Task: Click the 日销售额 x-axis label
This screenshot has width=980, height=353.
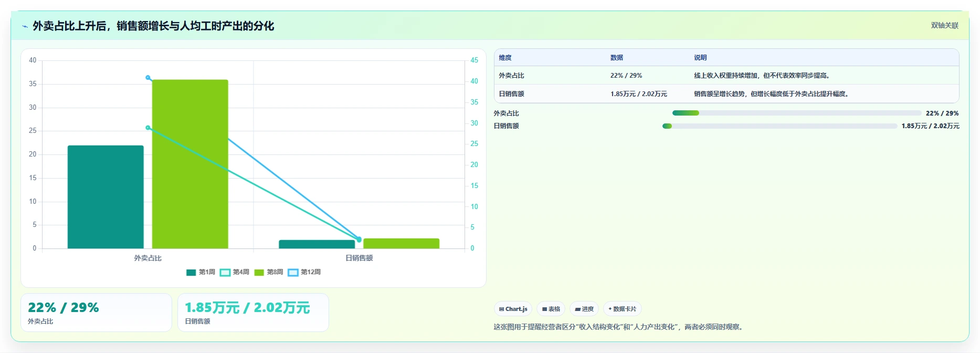Action: 359,258
